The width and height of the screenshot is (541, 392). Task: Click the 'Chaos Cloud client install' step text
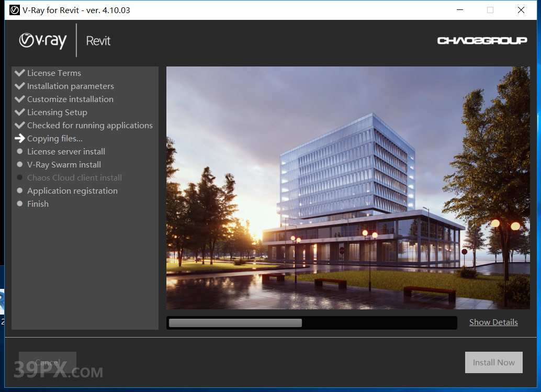click(x=74, y=178)
